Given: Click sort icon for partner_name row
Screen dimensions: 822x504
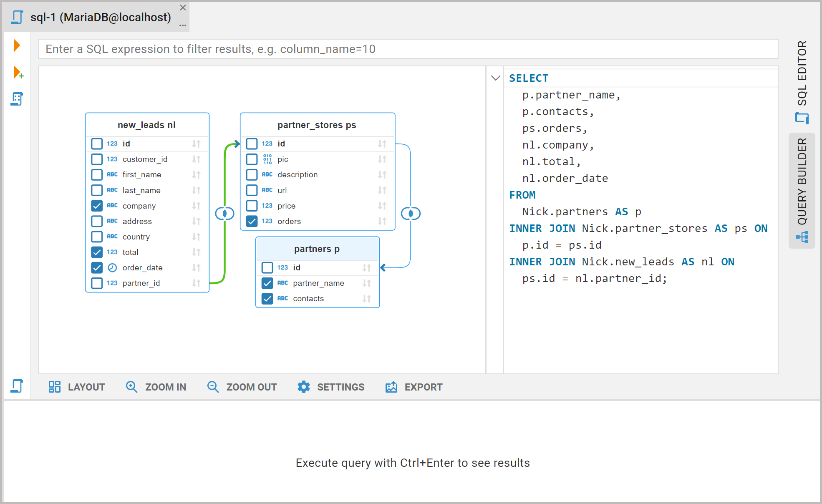Looking at the screenshot, I should (x=366, y=283).
